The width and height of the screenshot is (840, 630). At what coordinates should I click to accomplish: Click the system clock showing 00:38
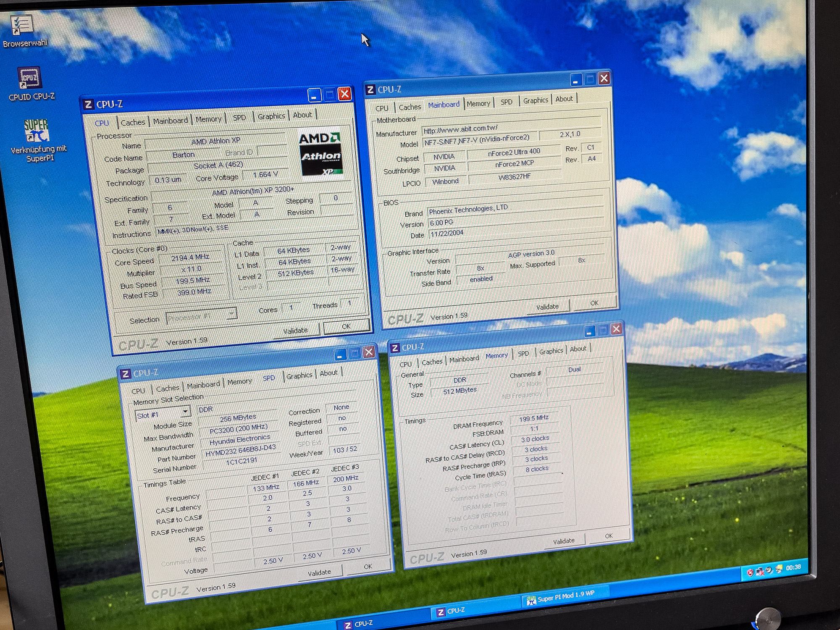pyautogui.click(x=793, y=567)
